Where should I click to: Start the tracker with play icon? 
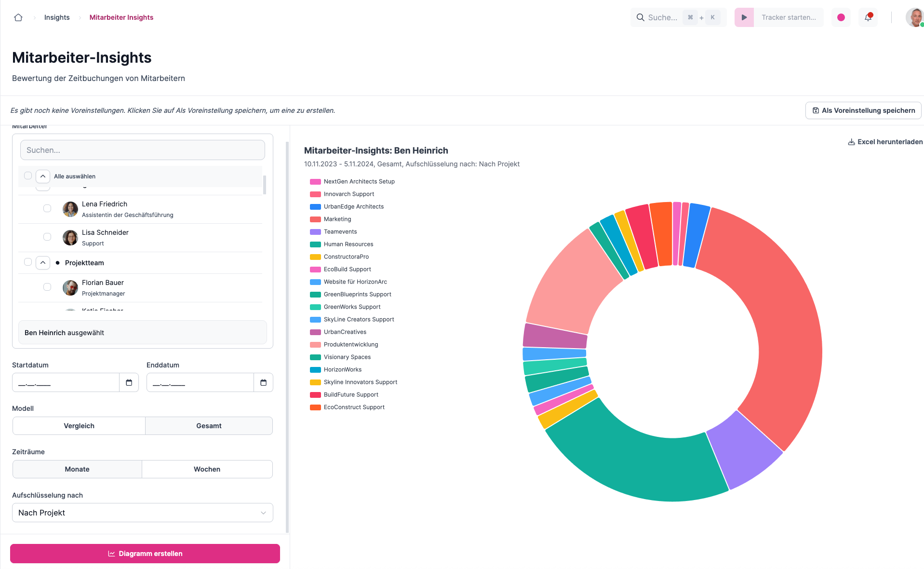coord(744,17)
